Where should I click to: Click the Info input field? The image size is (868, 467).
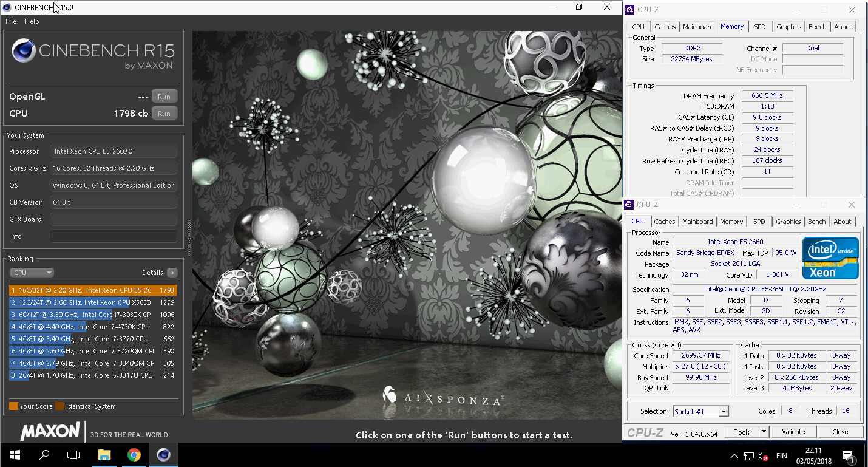point(114,236)
